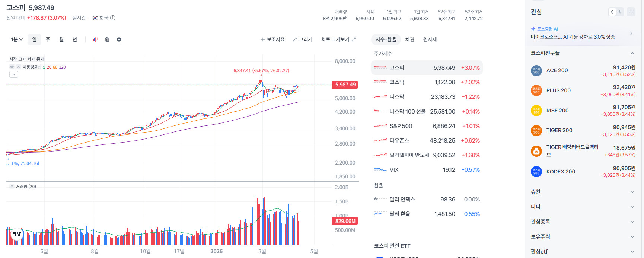Open chart settings gear icon

[x=119, y=39]
